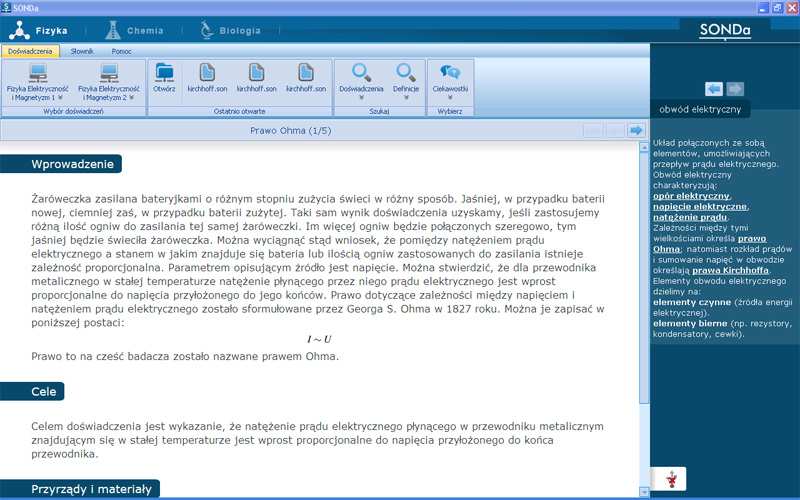Click the red figure icon in the side panel
This screenshot has height=500, width=800.
coord(671,480)
